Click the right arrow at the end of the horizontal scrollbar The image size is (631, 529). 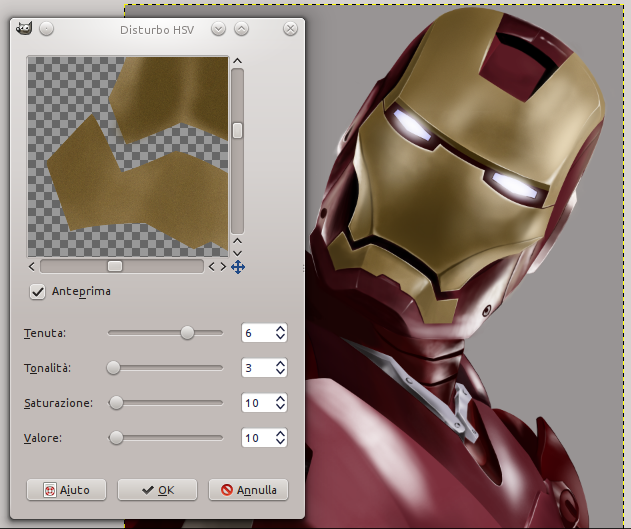click(223, 267)
